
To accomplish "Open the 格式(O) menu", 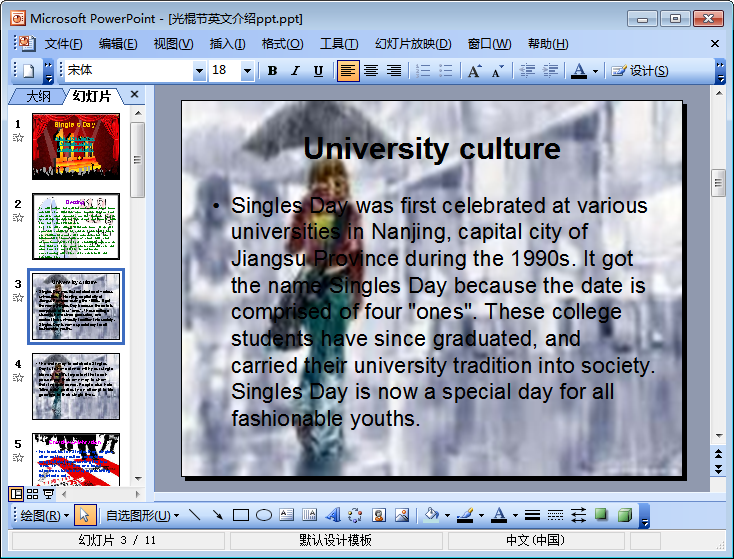I will [282, 44].
